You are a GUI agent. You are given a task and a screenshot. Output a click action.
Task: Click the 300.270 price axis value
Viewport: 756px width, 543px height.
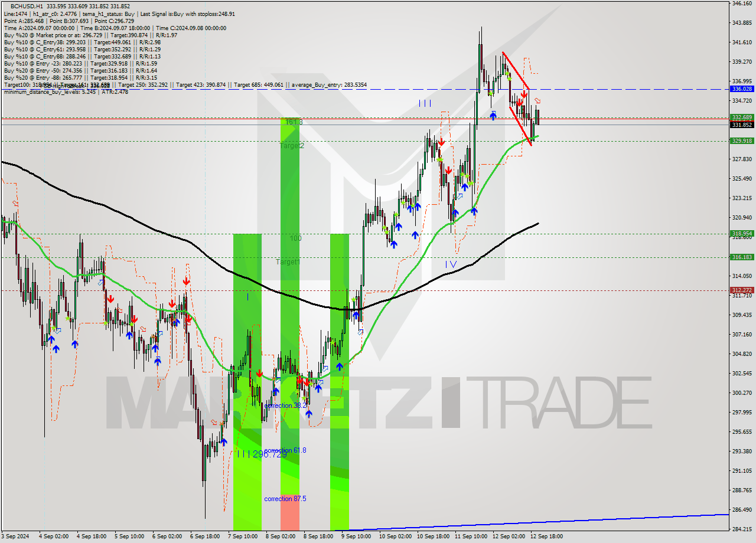coord(742,393)
